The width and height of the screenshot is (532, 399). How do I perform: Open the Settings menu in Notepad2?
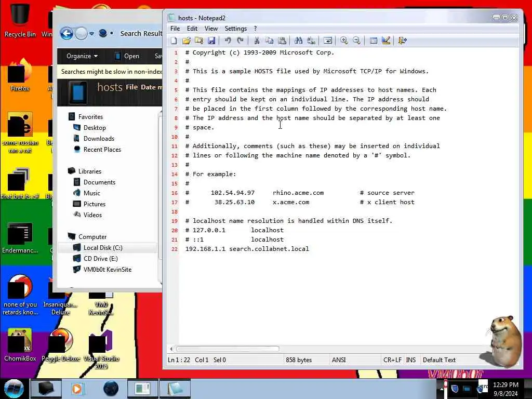click(235, 29)
